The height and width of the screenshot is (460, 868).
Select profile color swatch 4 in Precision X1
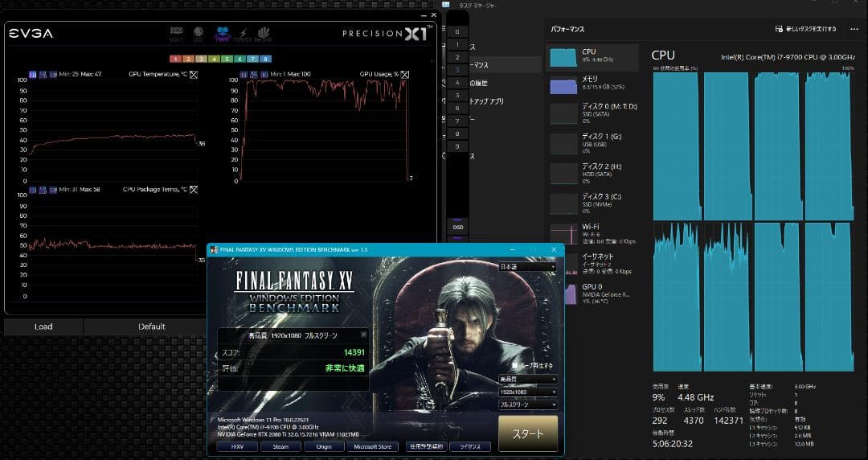(214, 59)
